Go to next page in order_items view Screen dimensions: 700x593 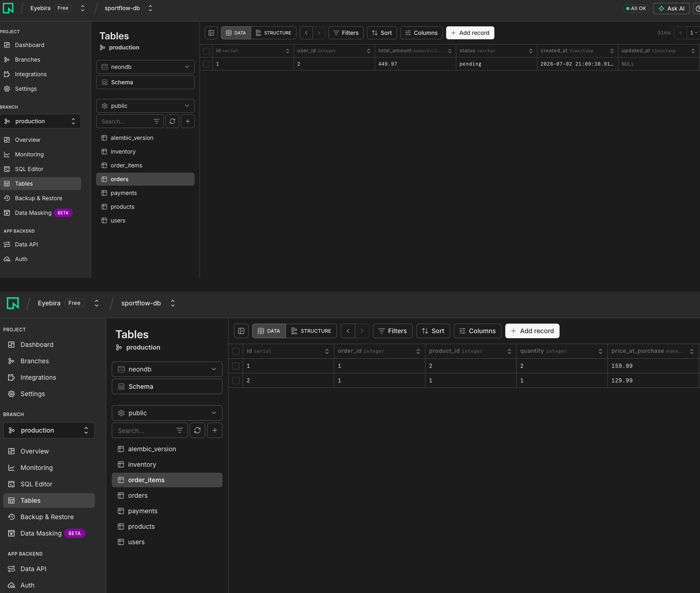coord(362,331)
